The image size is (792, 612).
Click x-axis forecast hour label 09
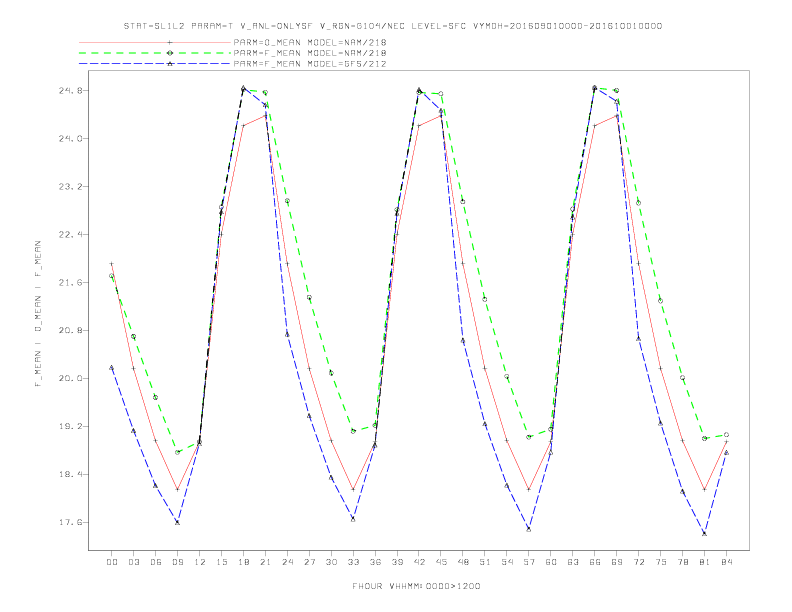(178, 562)
